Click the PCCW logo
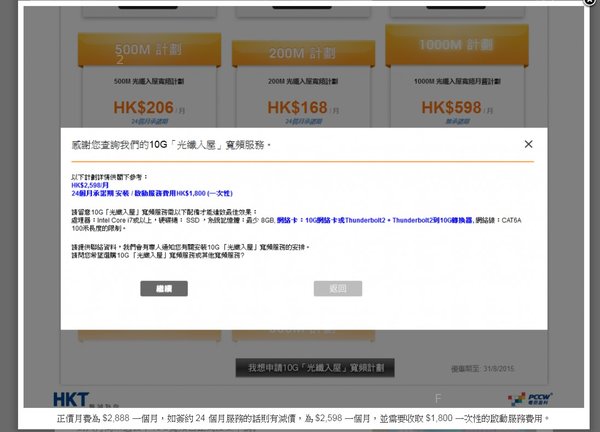600x432 pixels. click(530, 399)
